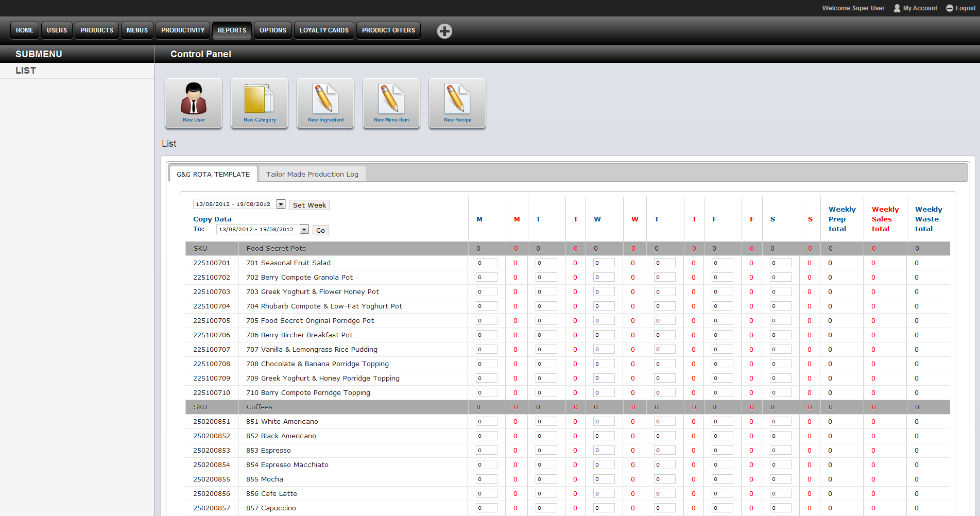
Task: Click the Weekly Prep total column header
Action: pos(842,219)
